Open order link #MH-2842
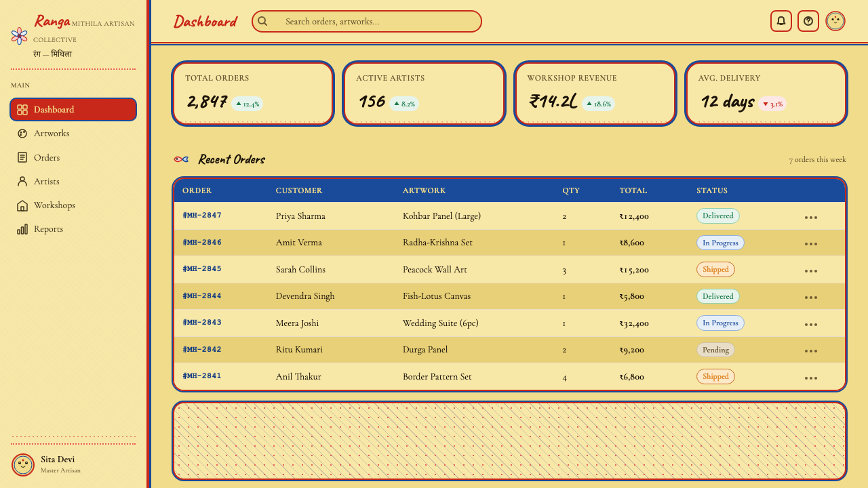This screenshot has width=868, height=488. click(x=202, y=350)
